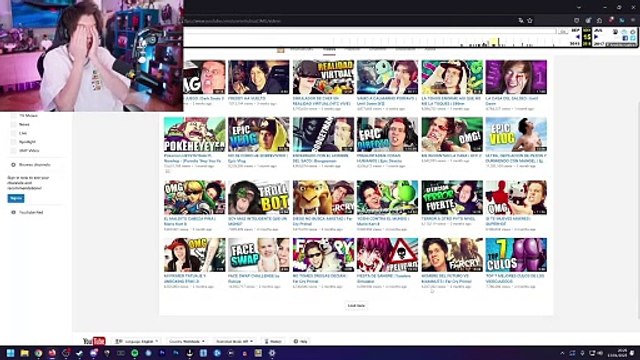Image resolution: width=640 pixels, height=360 pixels.
Task: Launch Chrome from the taskbar
Action: (x=38, y=353)
